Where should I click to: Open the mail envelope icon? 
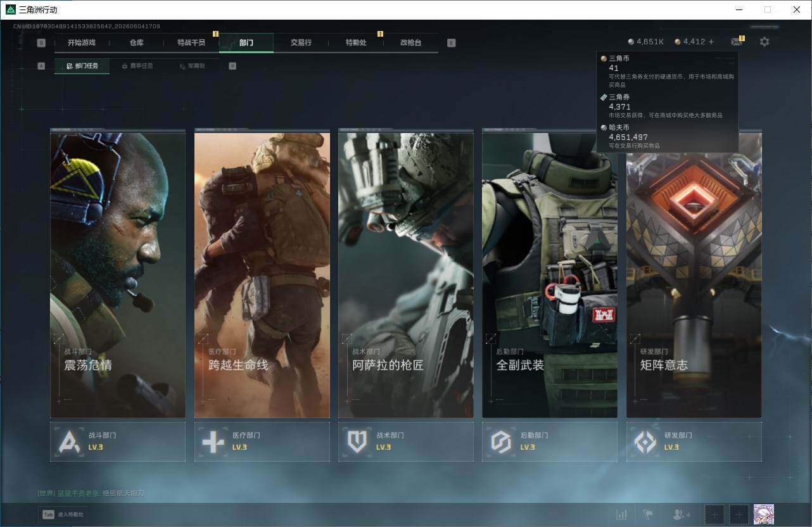pyautogui.click(x=736, y=42)
